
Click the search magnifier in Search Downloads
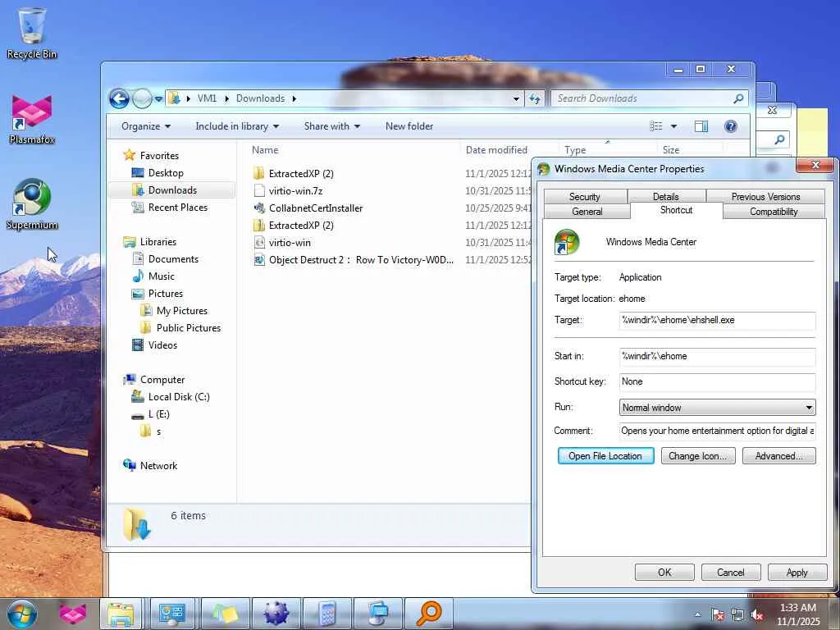pyautogui.click(x=738, y=98)
